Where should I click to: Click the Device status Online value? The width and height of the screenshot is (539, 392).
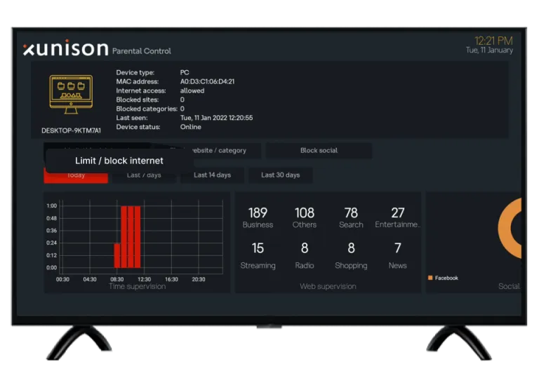coord(191,127)
